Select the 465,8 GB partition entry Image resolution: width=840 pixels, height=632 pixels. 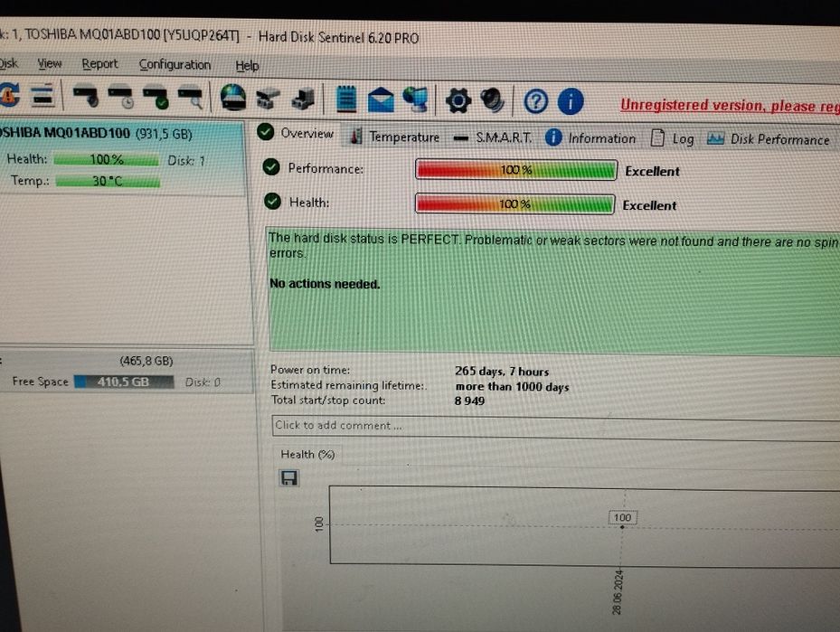tap(126, 372)
